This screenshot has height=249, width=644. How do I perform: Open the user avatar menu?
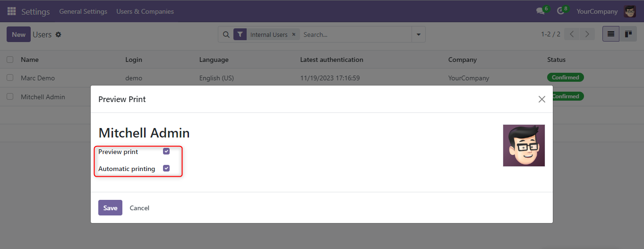point(630,11)
